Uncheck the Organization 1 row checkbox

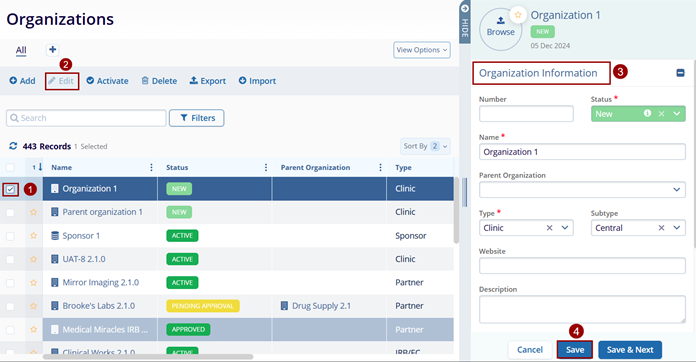(x=10, y=189)
